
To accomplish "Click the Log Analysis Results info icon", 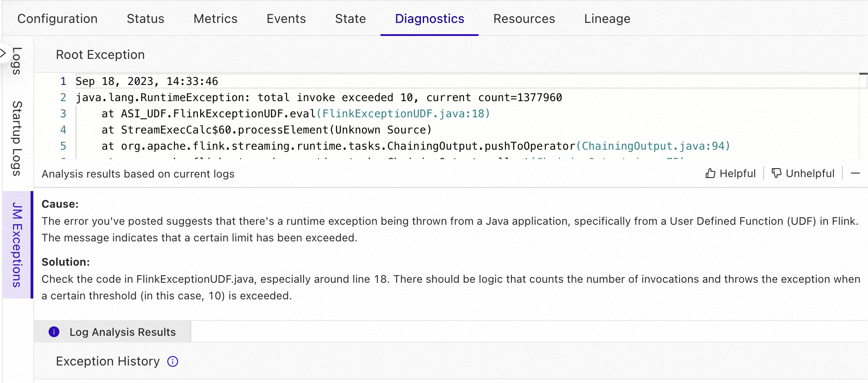I will pyautogui.click(x=54, y=332).
